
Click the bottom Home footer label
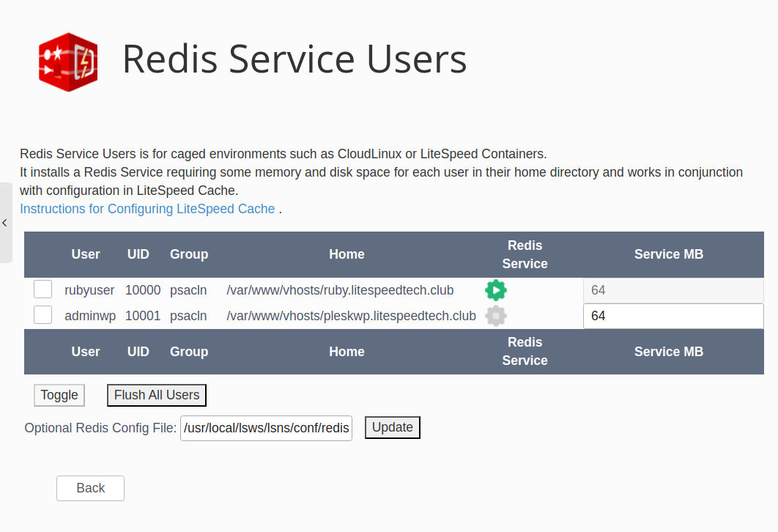click(x=347, y=351)
